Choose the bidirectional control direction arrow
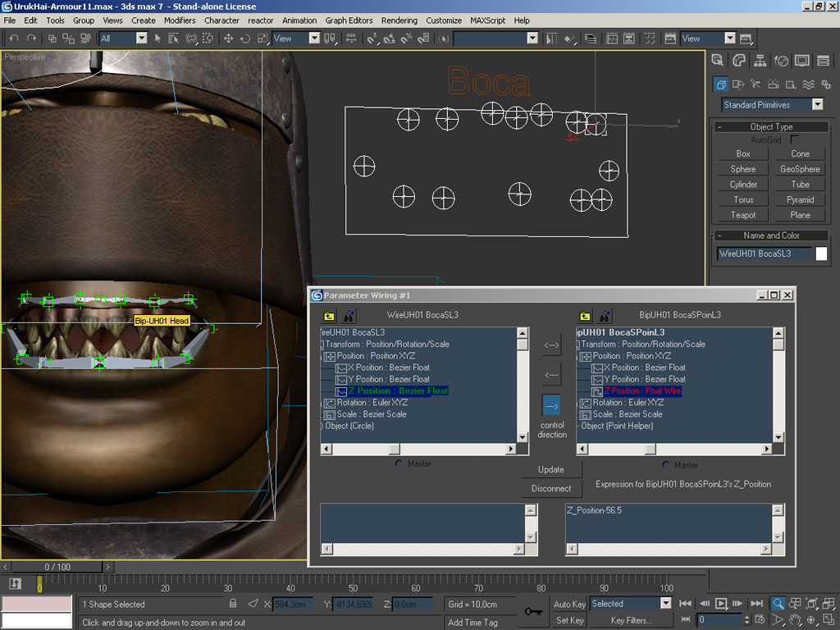Viewport: 840px width, 630px height. [551, 345]
